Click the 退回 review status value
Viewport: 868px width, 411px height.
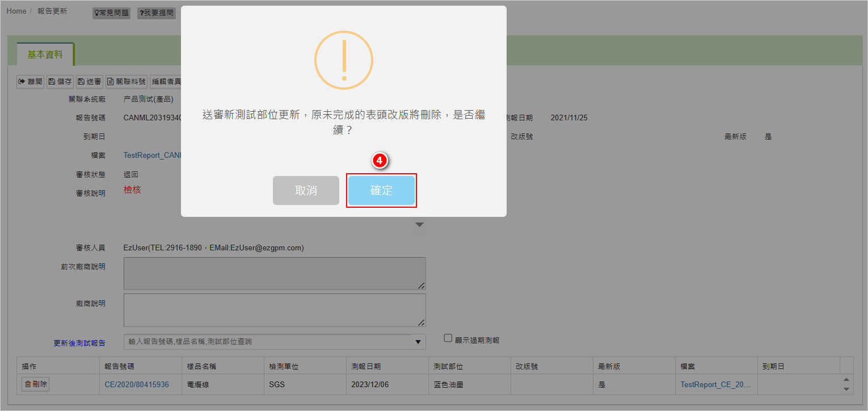pyautogui.click(x=131, y=174)
